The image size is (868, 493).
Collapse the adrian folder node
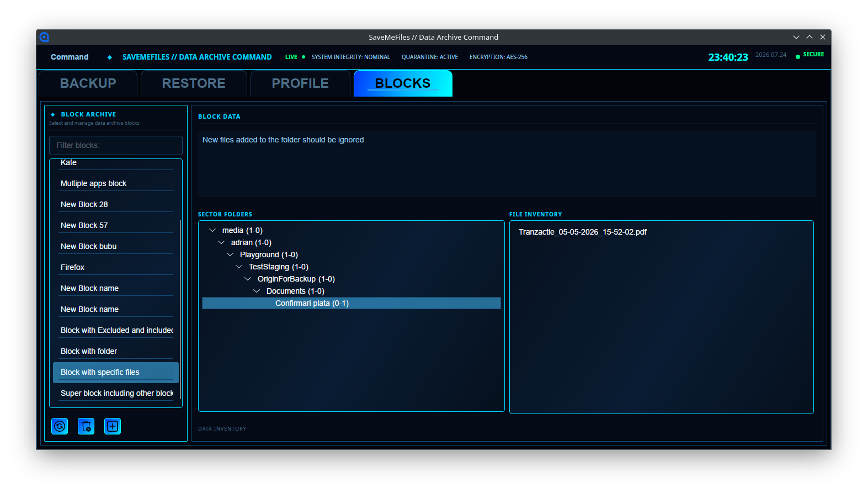point(221,242)
